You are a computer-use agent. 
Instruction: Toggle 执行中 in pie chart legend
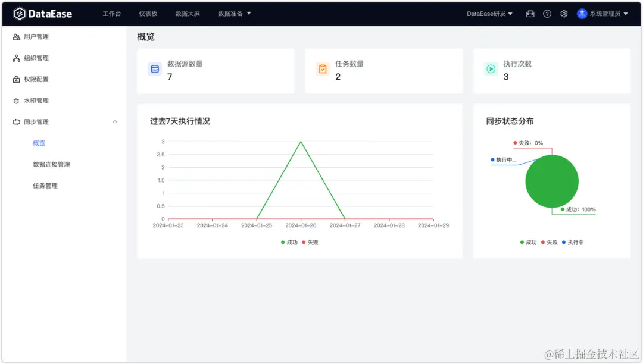coord(573,243)
